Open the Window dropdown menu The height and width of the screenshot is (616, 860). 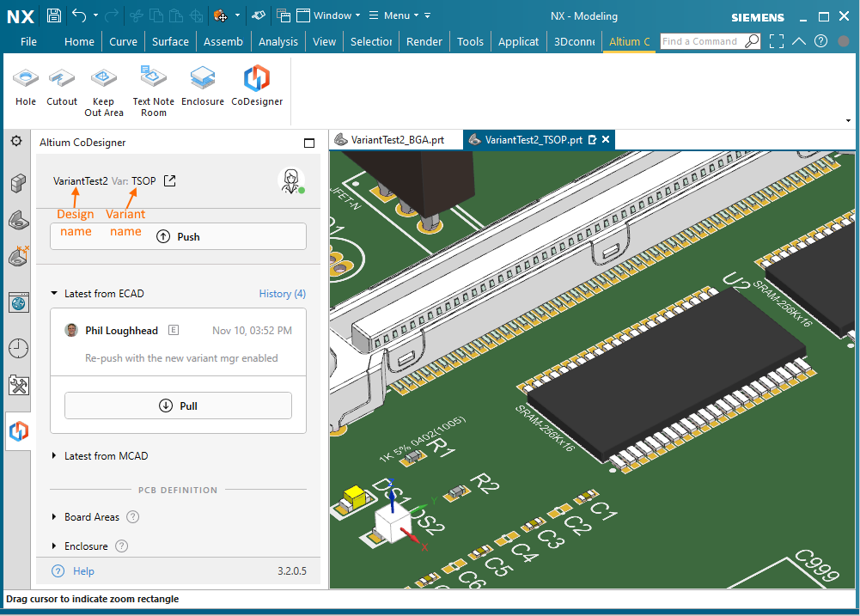[328, 15]
